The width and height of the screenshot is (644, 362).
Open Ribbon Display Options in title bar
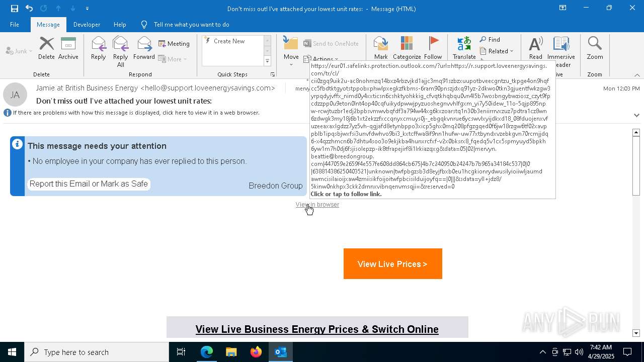563,8
